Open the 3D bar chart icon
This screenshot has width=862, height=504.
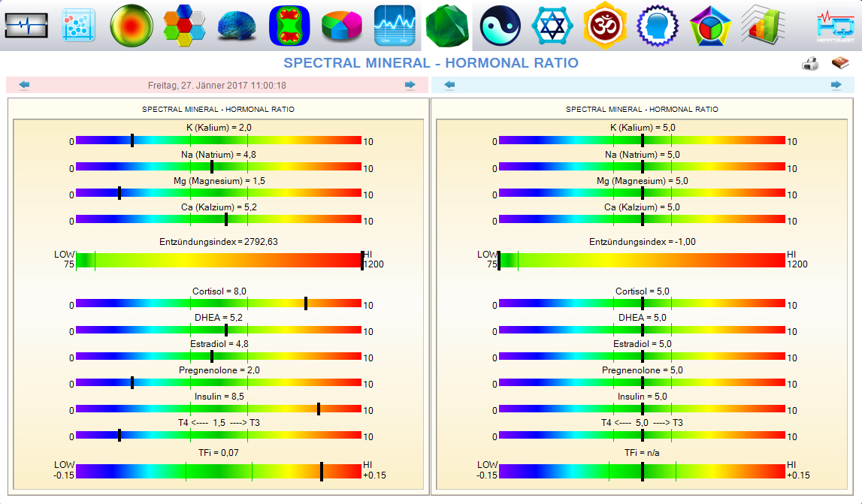pyautogui.click(x=763, y=26)
